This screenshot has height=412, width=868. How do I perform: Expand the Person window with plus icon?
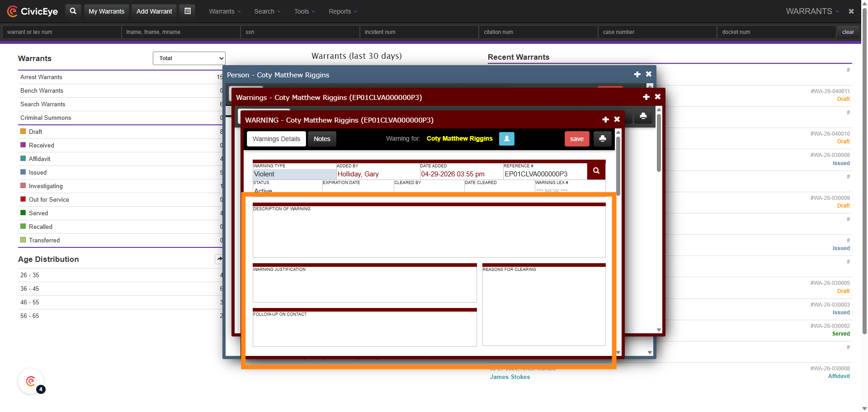click(637, 74)
